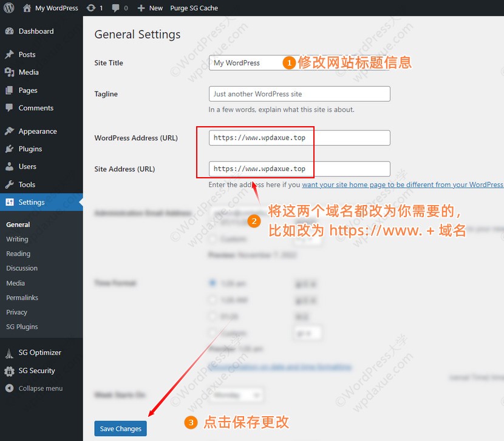The image size is (504, 441).
Task: Click Collapse menu text
Action: pos(41,388)
